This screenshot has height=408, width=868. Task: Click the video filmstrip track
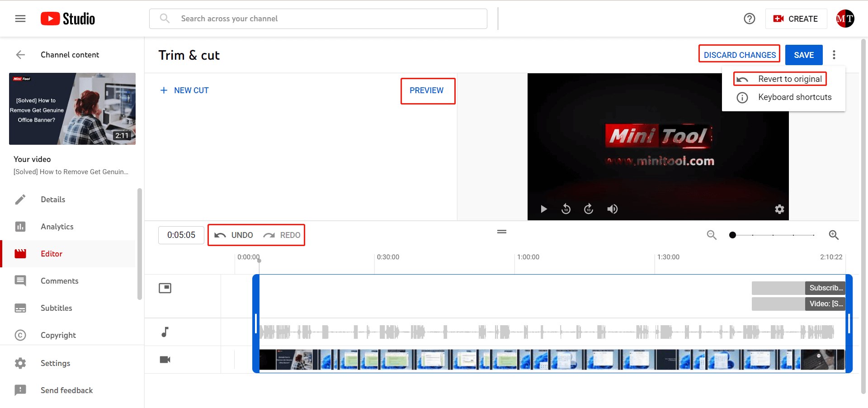click(x=552, y=360)
